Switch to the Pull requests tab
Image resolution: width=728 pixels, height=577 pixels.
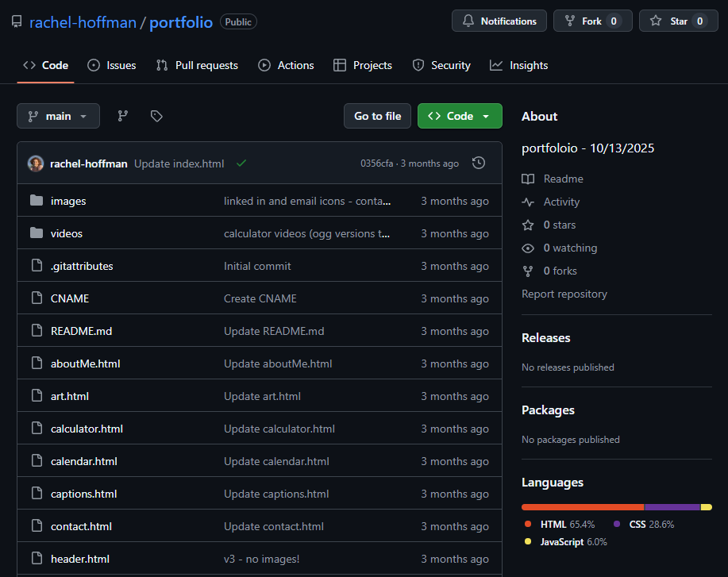[x=197, y=65]
